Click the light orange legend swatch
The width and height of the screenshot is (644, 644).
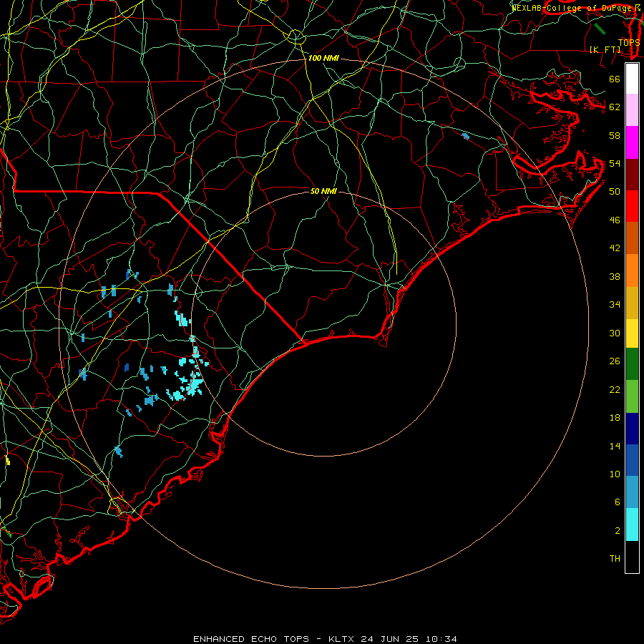click(632, 270)
